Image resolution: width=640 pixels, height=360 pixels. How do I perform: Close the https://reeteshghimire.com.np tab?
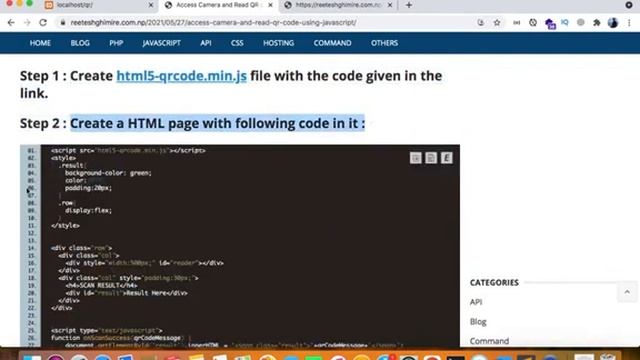pyautogui.click(x=390, y=5)
